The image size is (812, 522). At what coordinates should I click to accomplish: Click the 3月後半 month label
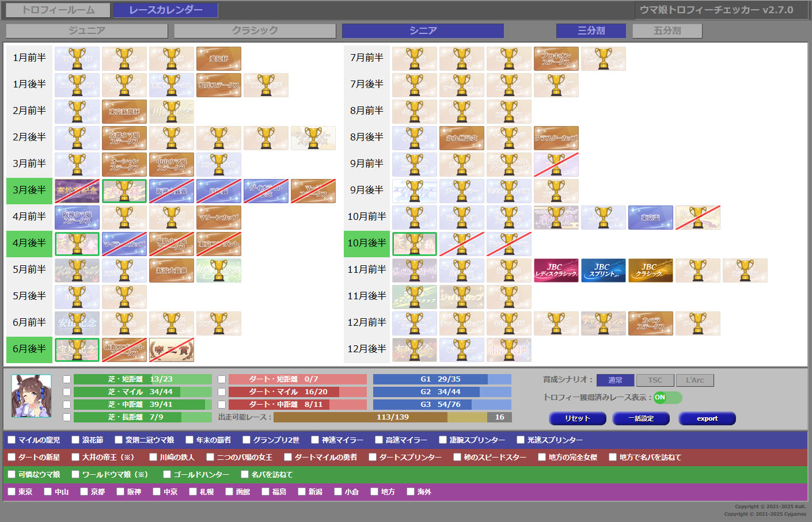(29, 190)
